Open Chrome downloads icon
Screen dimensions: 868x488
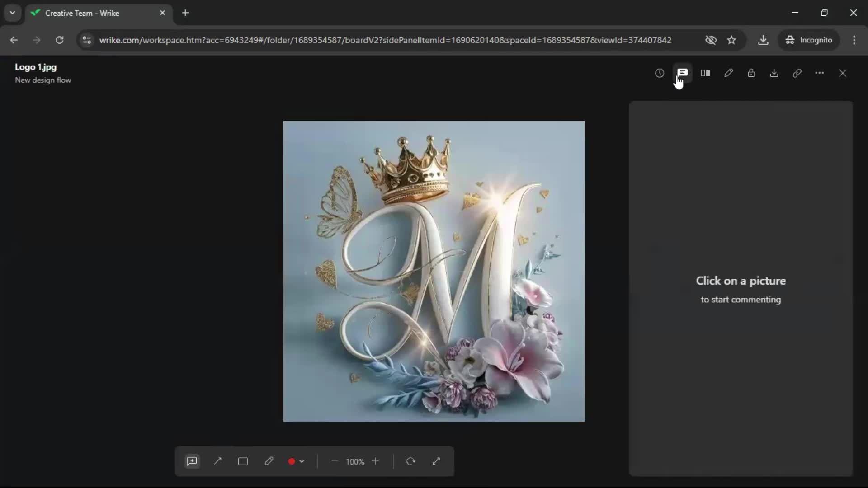click(763, 40)
